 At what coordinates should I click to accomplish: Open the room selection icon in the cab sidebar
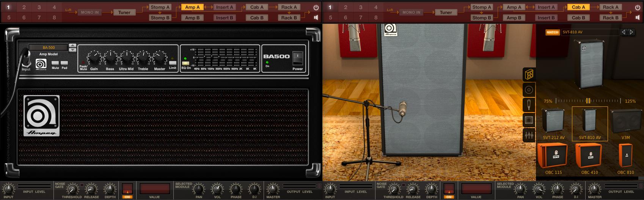(529, 120)
